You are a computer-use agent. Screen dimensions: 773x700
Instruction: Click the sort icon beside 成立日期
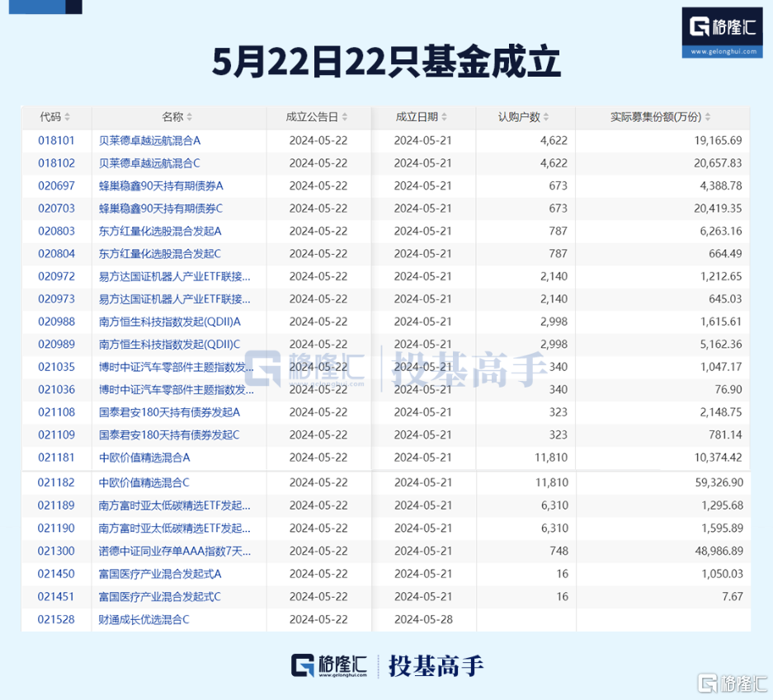click(x=444, y=117)
